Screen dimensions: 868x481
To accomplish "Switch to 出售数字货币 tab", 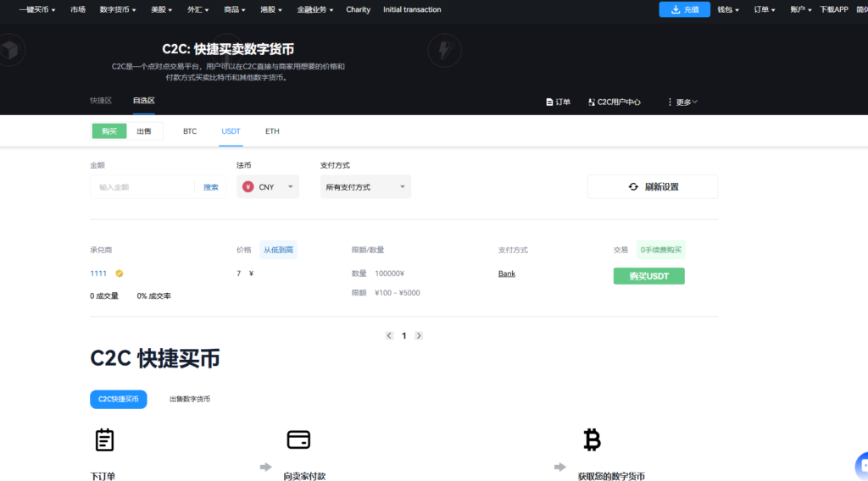I will click(190, 399).
